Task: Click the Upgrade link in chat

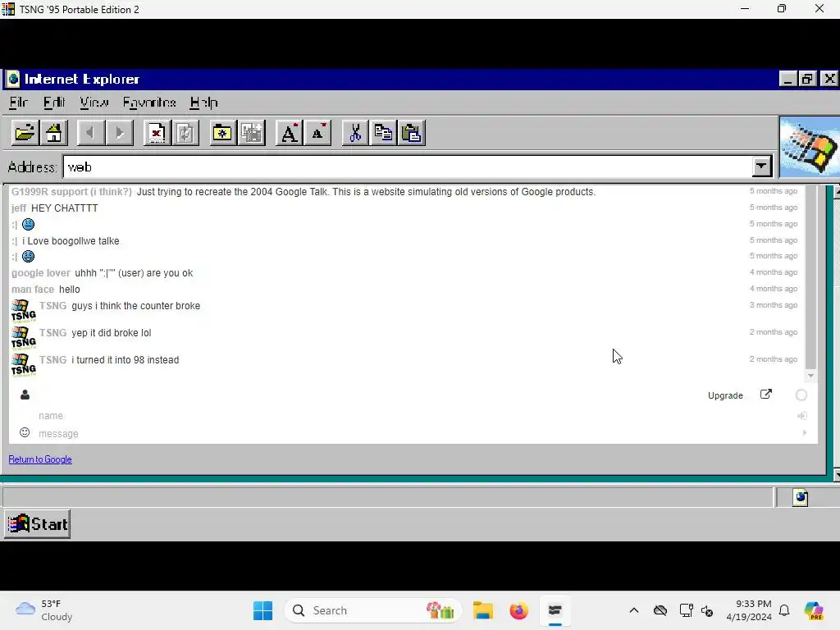Action: tap(725, 395)
